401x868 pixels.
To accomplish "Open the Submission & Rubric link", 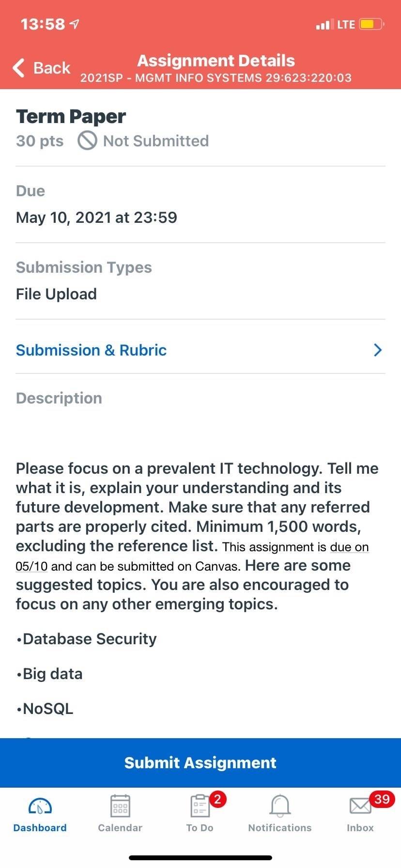I will pos(91,350).
